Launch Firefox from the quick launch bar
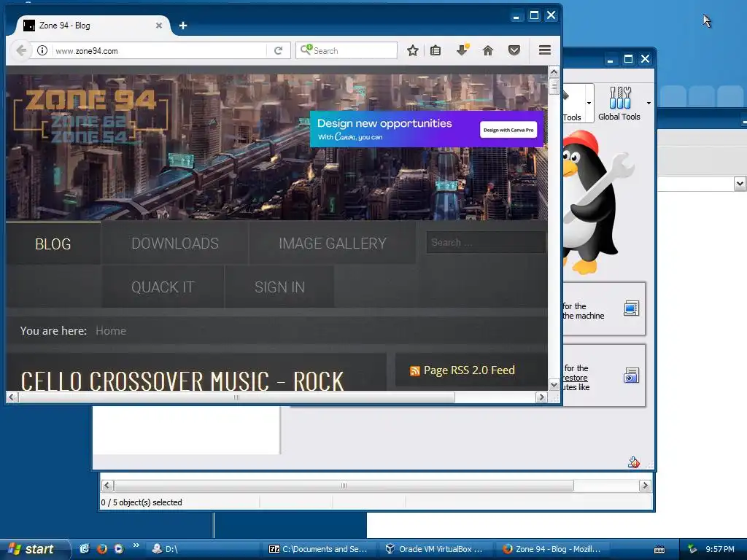Image resolution: width=747 pixels, height=560 pixels. pos(101,548)
